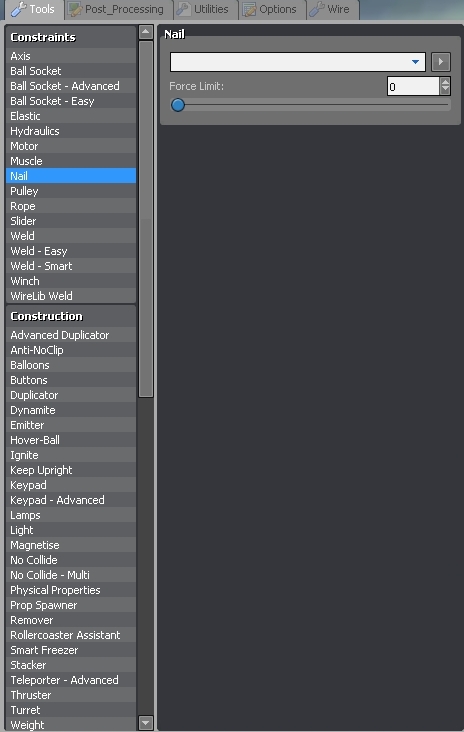
Task: Select the Dynamite tool
Action: tap(71, 410)
